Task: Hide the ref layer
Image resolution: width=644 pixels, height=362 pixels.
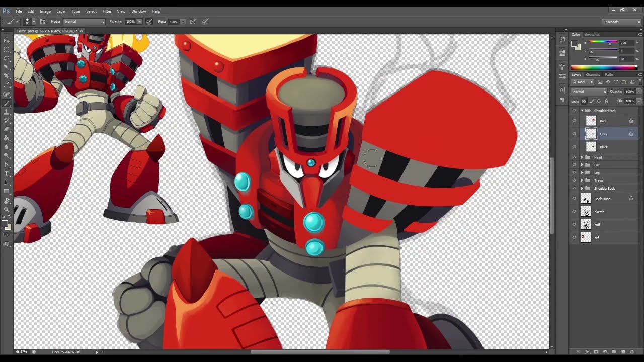Action: pos(574,238)
